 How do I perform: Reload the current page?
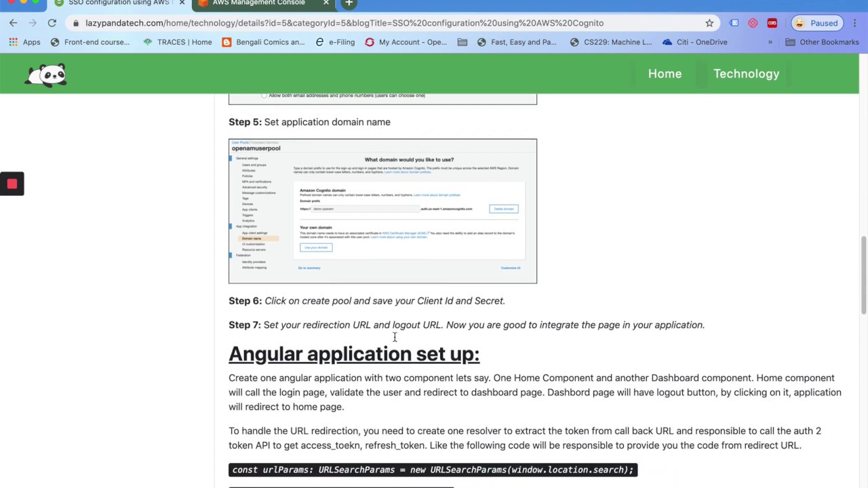pos(52,23)
